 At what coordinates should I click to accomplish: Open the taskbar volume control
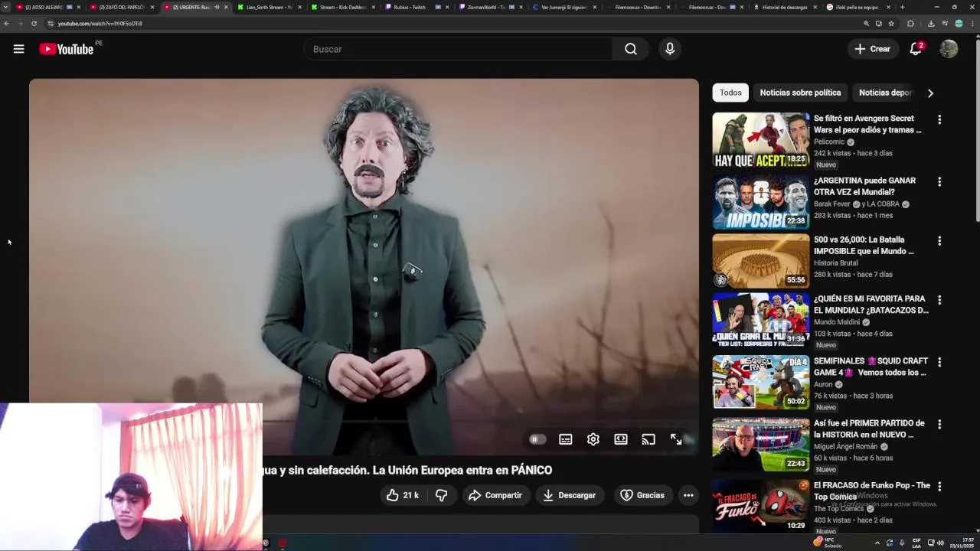[x=940, y=543]
